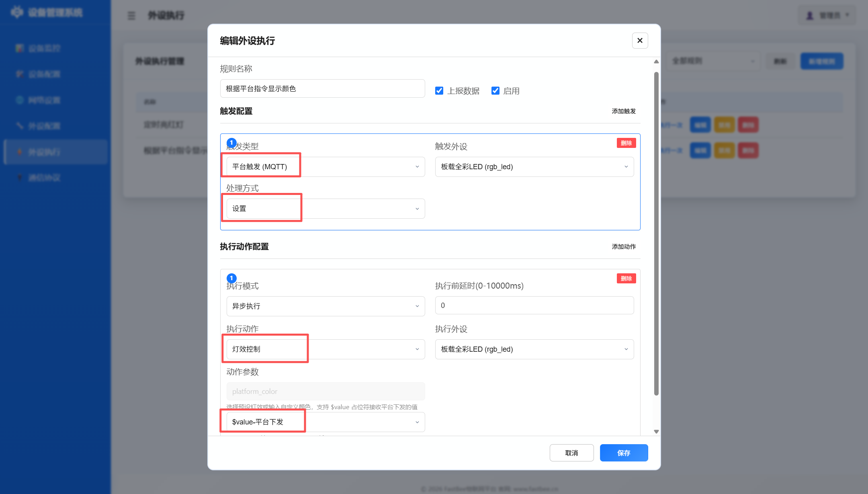Open the 触发外设 dropdown
The image size is (868, 494).
[x=534, y=167]
